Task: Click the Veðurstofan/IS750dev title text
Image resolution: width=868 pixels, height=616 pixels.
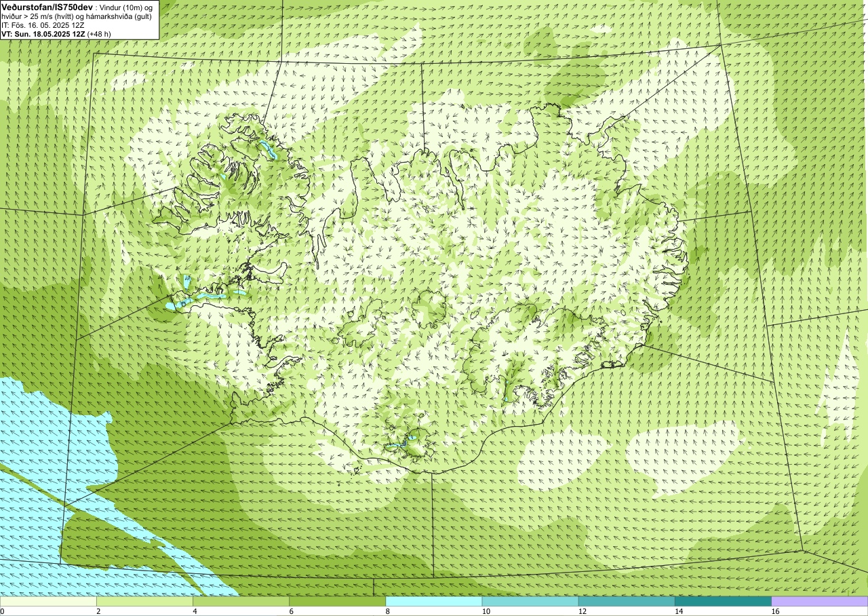Action: (x=47, y=6)
